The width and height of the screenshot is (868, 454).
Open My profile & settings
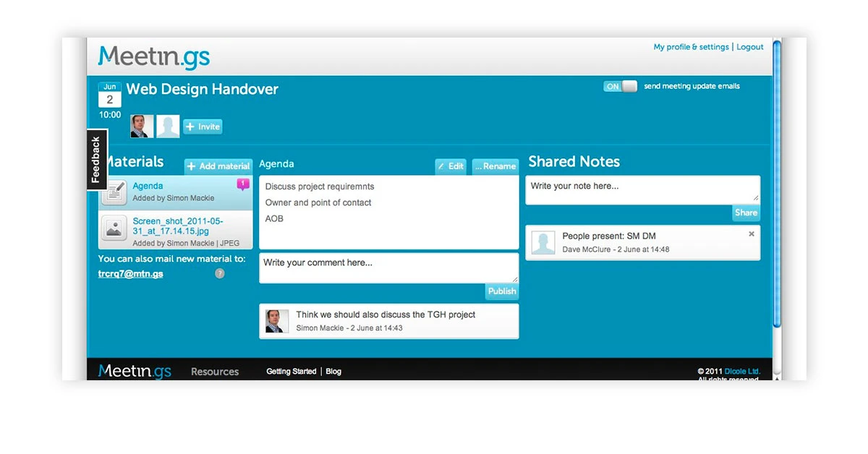691,47
